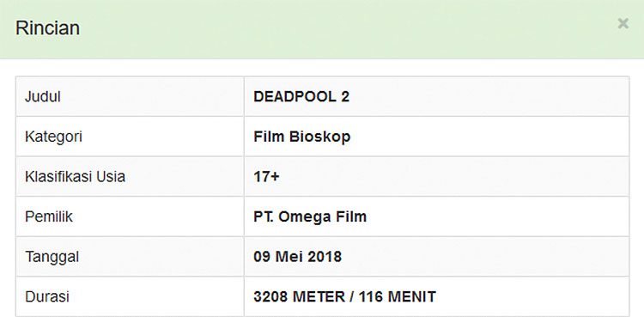Click the green dialog header bar

pos(322,29)
